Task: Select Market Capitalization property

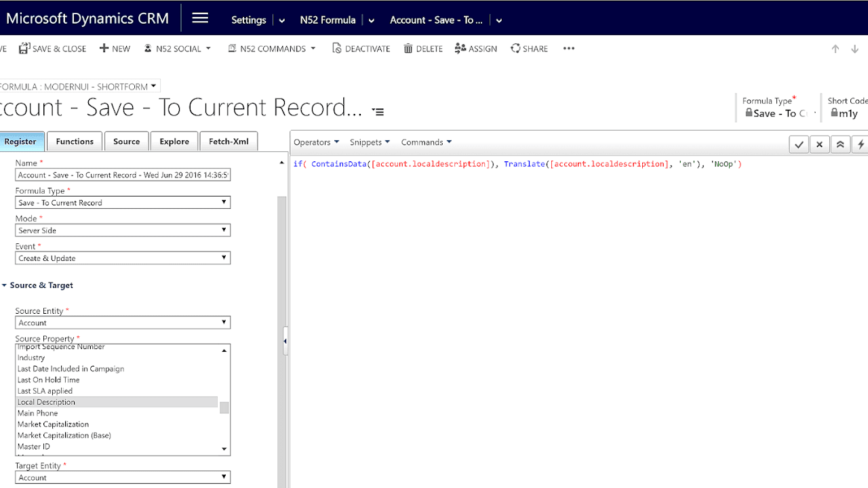Action: point(117,424)
